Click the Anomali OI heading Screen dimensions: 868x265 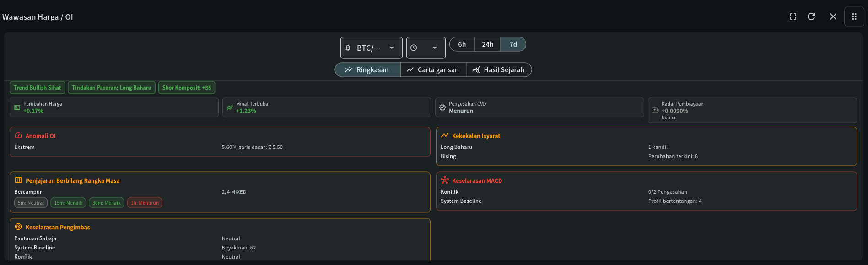click(x=41, y=136)
